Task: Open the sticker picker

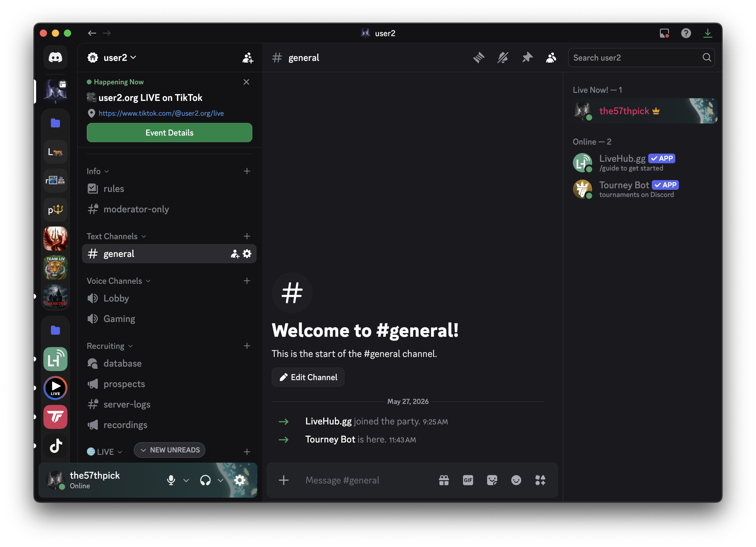Action: 492,480
